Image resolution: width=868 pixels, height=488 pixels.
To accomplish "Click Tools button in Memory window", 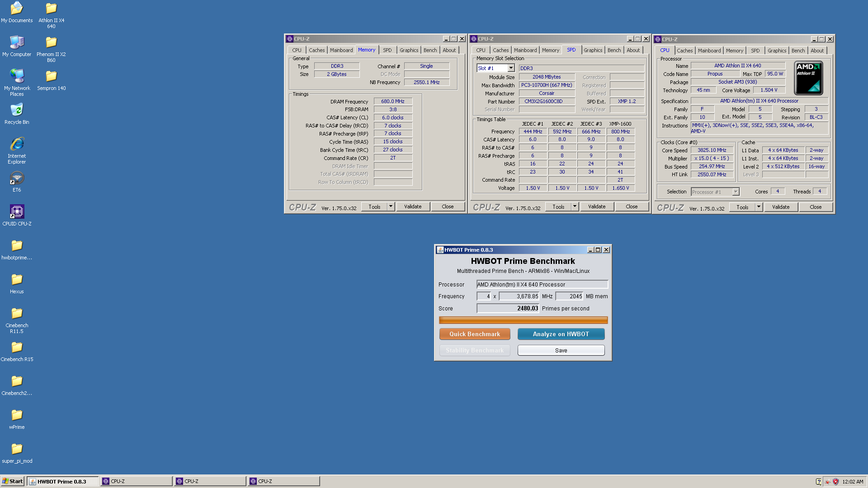I will pyautogui.click(x=374, y=206).
